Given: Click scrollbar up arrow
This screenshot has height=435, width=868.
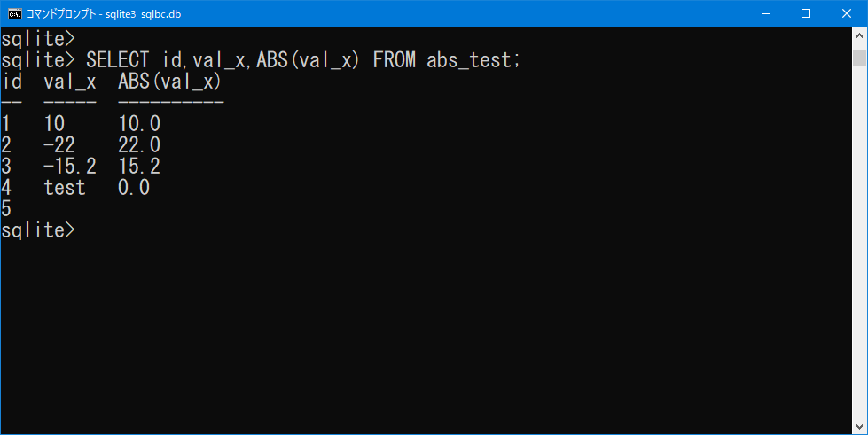Looking at the screenshot, I should pyautogui.click(x=859, y=35).
